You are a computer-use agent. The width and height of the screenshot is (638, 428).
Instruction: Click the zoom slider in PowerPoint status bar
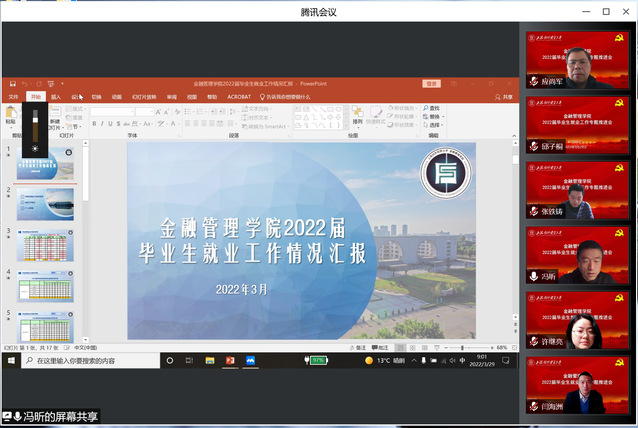(x=461, y=347)
